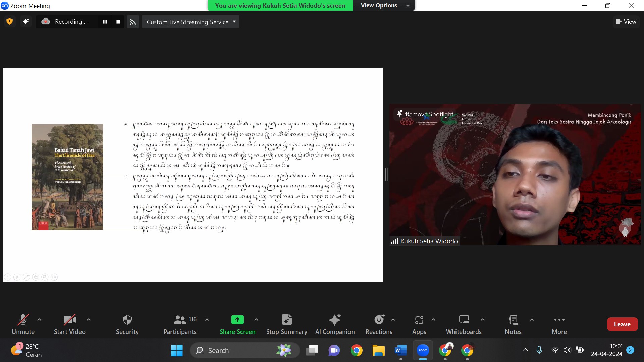Click the Share Screen icon
Image resolution: width=644 pixels, height=362 pixels.
237,320
